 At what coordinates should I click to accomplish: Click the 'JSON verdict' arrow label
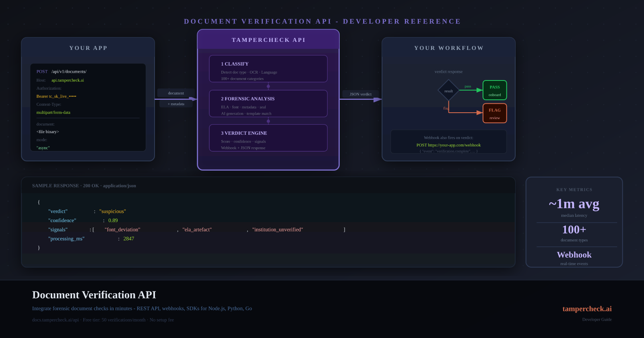[360, 94]
